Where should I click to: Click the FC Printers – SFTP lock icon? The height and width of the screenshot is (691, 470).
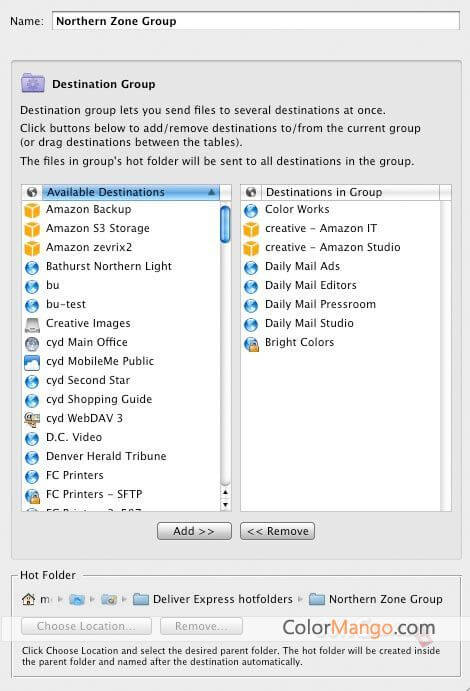click(32, 495)
